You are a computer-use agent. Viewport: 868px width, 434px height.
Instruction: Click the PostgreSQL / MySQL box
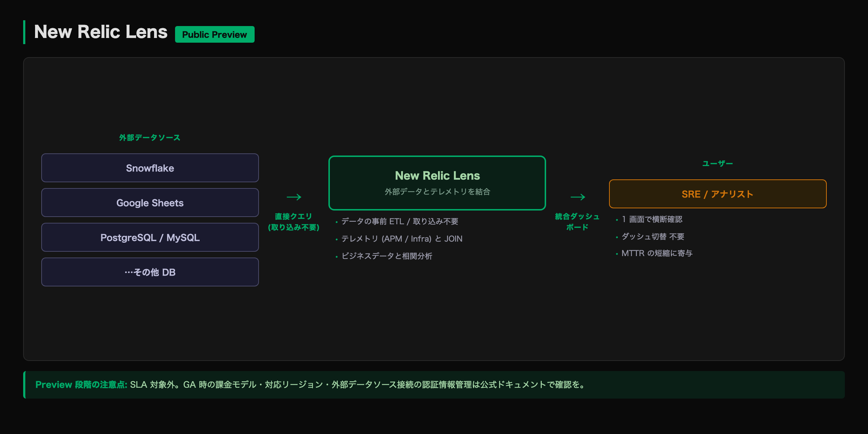click(150, 237)
